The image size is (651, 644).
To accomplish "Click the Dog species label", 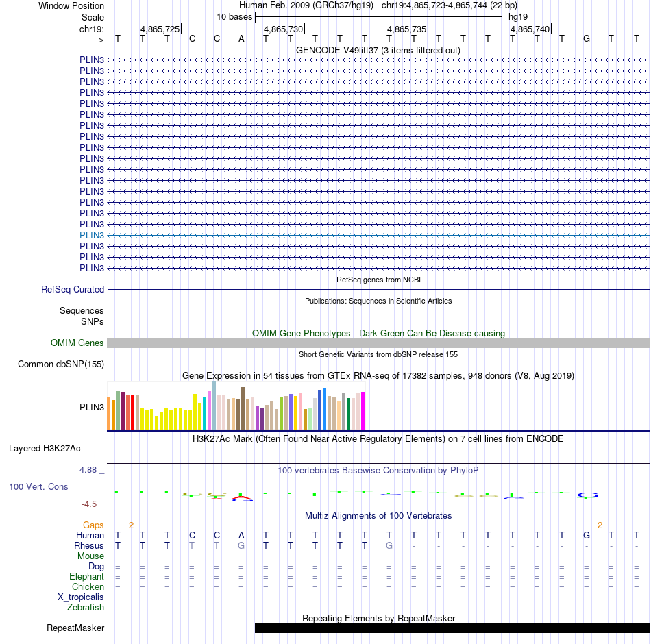I will point(96,567).
